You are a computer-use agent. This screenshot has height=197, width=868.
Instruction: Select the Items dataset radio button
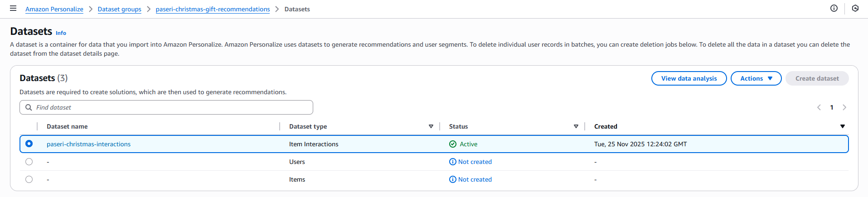click(x=29, y=179)
